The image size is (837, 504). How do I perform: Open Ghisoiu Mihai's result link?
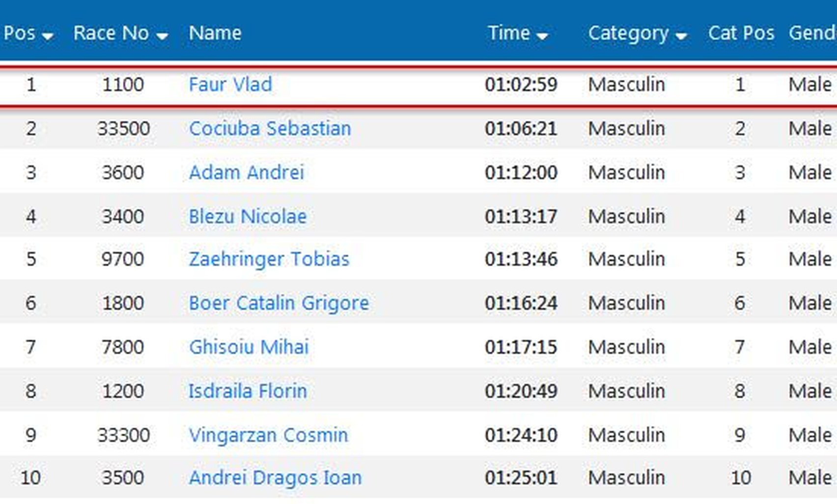tap(249, 347)
